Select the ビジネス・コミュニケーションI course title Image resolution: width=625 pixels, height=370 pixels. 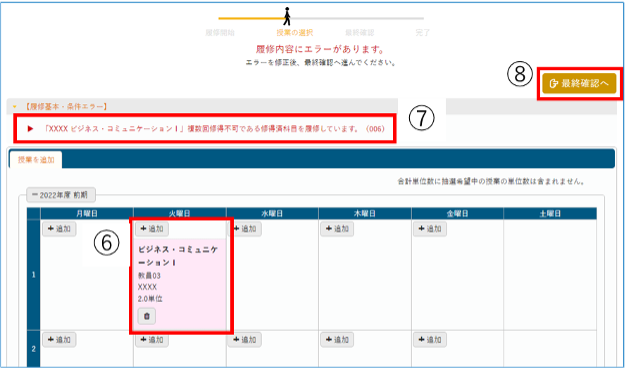tap(178, 256)
